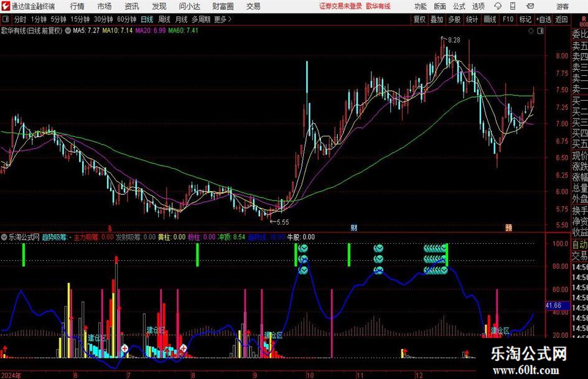588x379 pixels.
Task: Open the 财富圈 menu
Action: [223, 6]
